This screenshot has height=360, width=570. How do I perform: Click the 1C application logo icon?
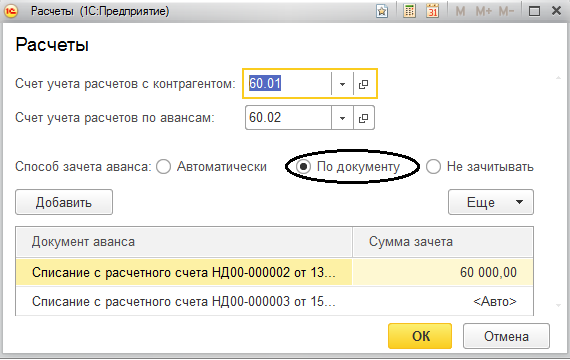coord(11,11)
